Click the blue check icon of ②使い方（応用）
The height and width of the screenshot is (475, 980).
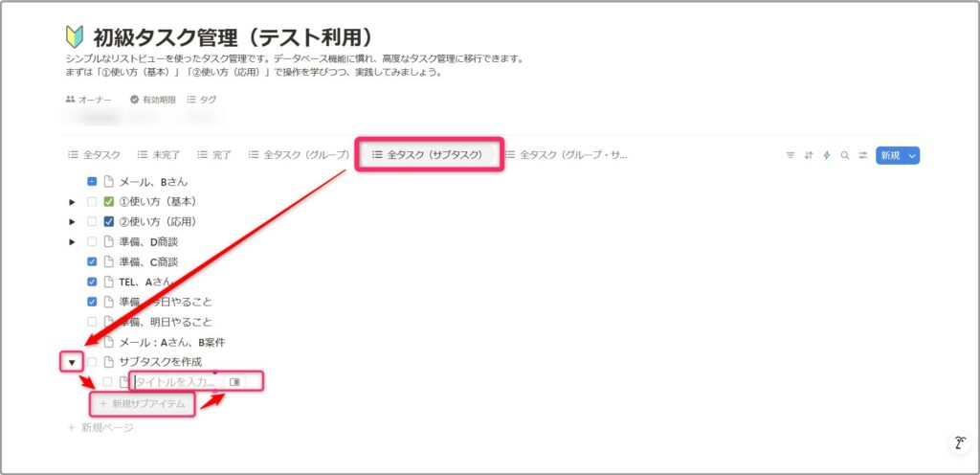pos(109,222)
